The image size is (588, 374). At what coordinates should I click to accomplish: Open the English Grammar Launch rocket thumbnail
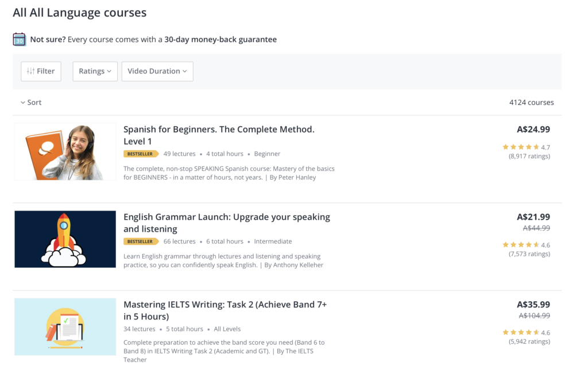click(x=65, y=239)
